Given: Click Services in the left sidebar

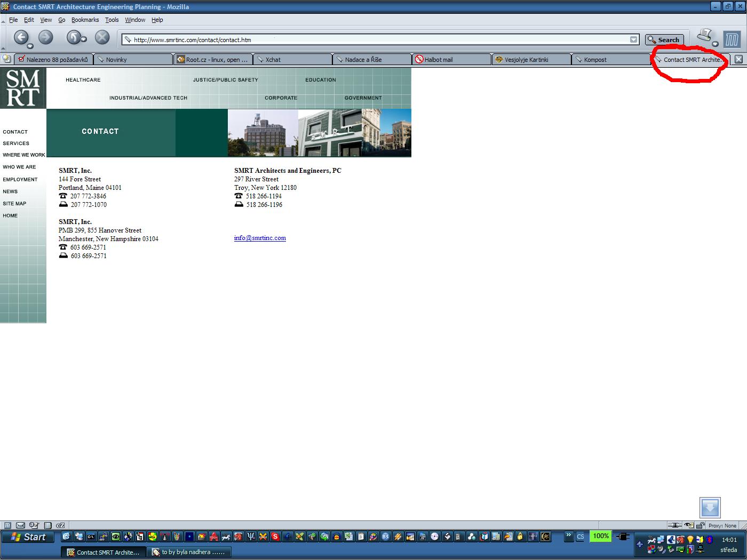Looking at the screenshot, I should click(x=16, y=143).
